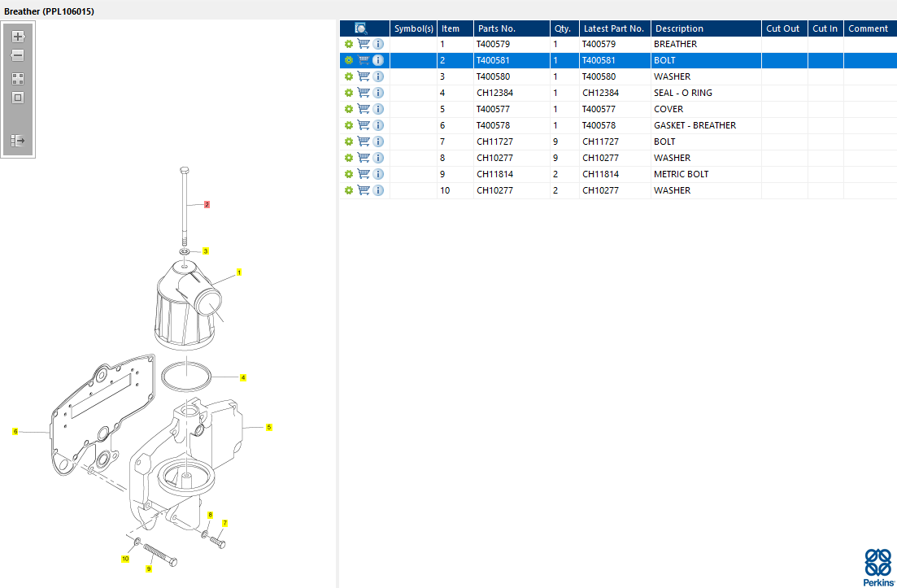Click the SEAL - O RING description

click(x=683, y=93)
